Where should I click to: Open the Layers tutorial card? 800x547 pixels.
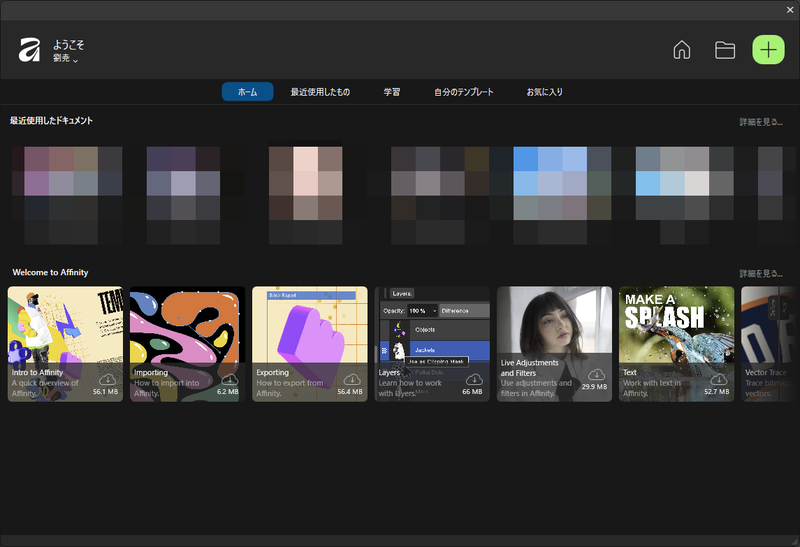click(x=432, y=343)
